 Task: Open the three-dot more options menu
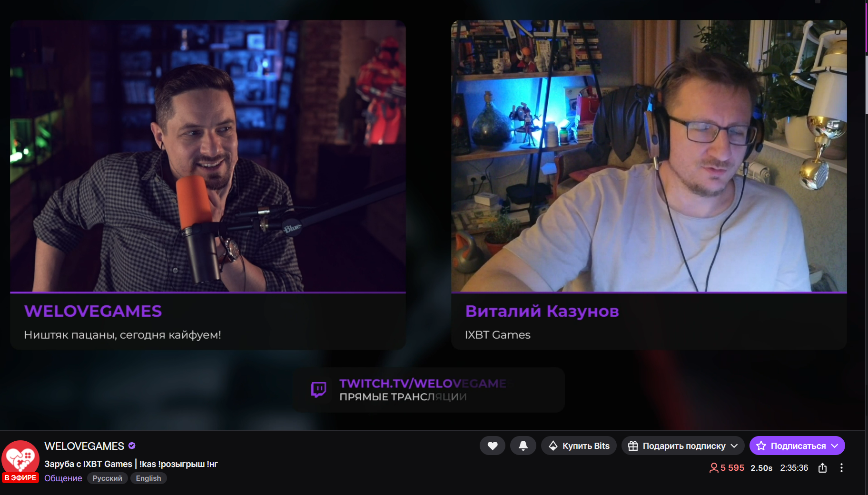tap(841, 468)
